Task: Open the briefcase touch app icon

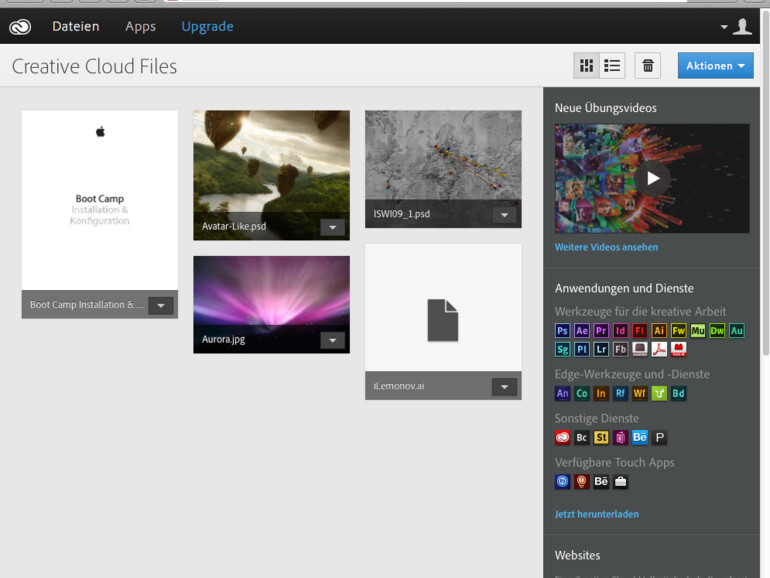Action: click(x=620, y=481)
